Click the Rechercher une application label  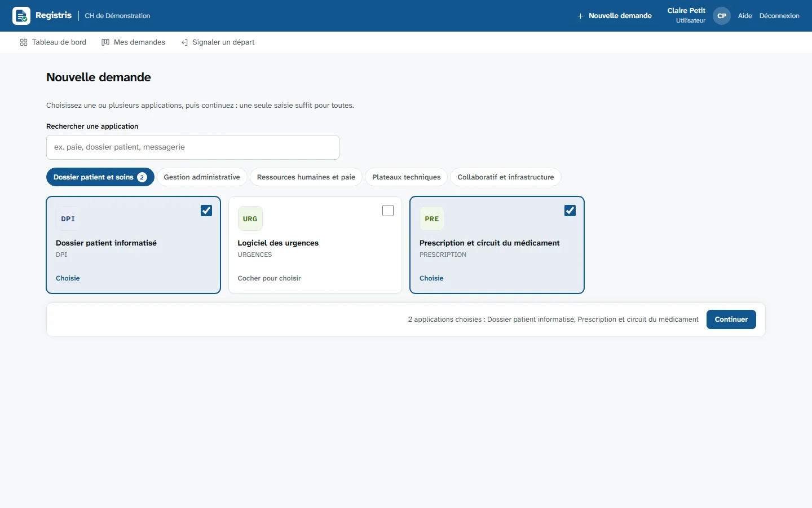click(x=92, y=126)
